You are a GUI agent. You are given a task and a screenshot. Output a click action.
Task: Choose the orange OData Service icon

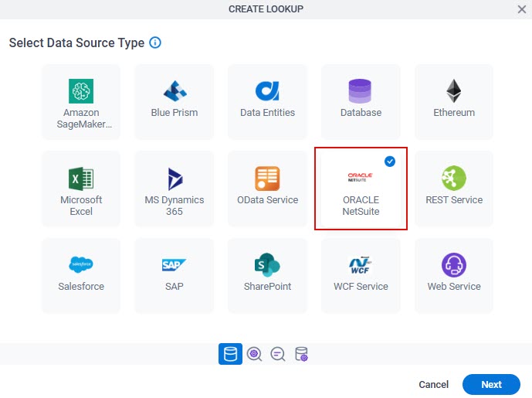click(x=267, y=179)
